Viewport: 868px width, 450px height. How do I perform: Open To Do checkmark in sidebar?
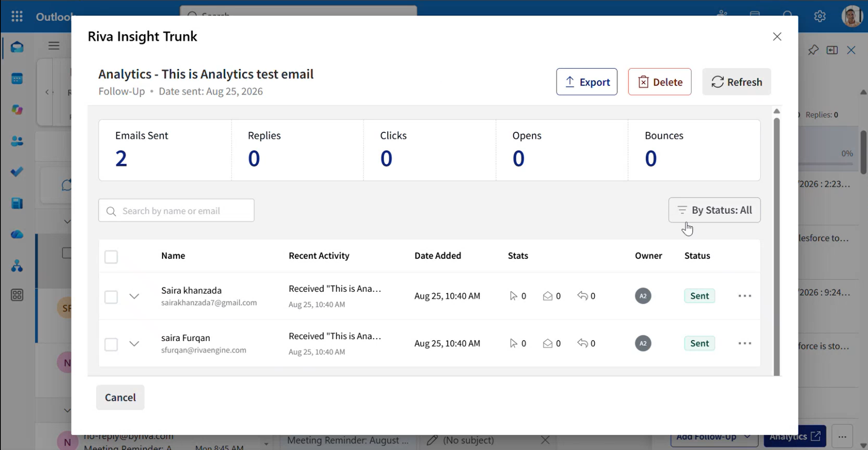click(17, 172)
